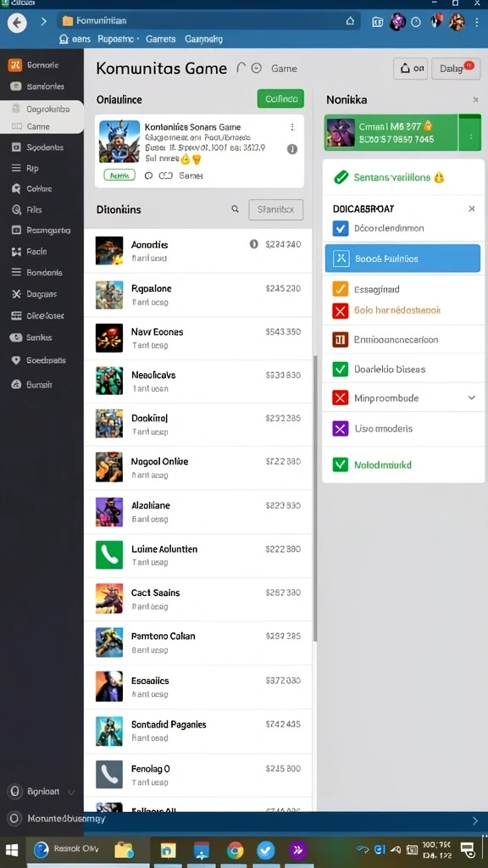
Task: Click the info icon on Aonodies row
Action: pos(254,244)
